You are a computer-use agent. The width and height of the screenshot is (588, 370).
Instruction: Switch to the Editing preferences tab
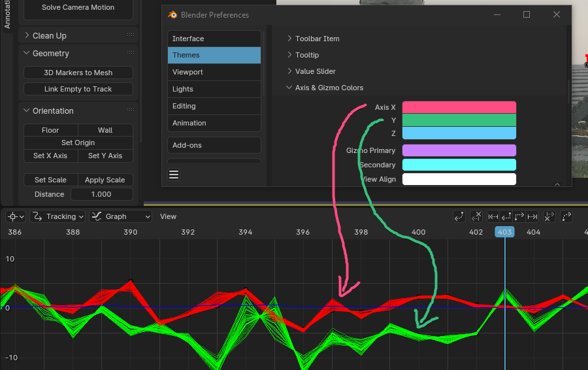(214, 106)
